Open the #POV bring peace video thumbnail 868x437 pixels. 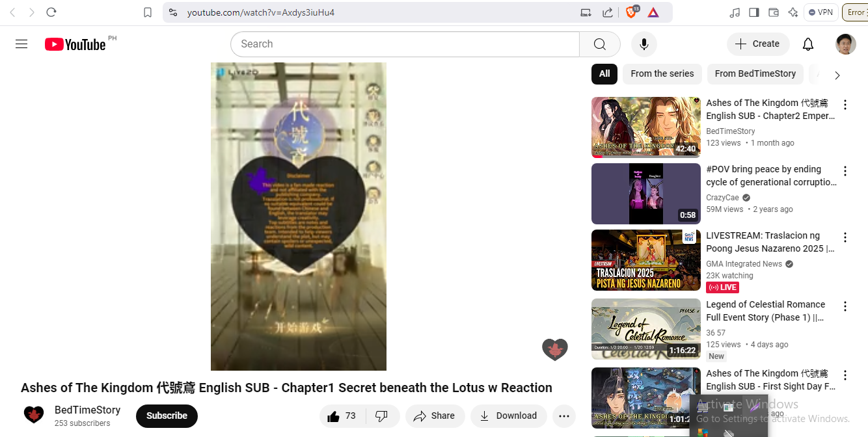(x=646, y=194)
